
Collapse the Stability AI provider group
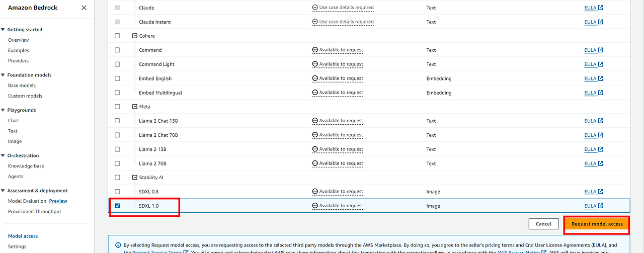pyautogui.click(x=134, y=178)
